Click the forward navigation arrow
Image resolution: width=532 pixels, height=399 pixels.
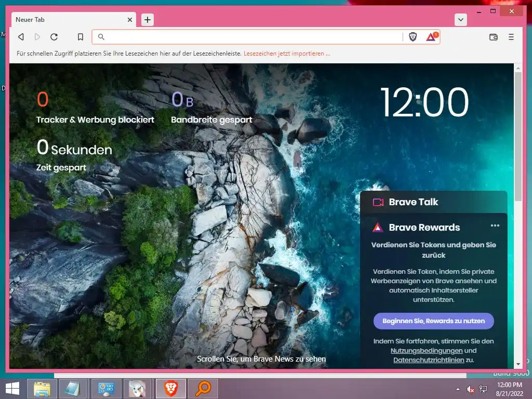(x=37, y=37)
